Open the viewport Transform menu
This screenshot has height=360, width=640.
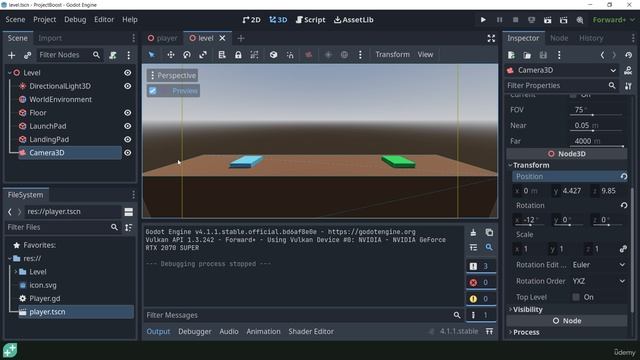tap(392, 55)
